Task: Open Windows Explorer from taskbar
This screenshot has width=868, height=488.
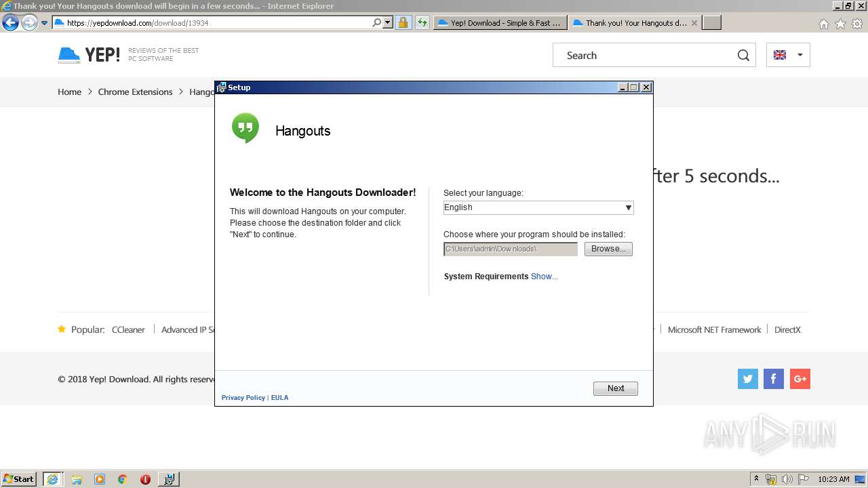Action: [77, 479]
